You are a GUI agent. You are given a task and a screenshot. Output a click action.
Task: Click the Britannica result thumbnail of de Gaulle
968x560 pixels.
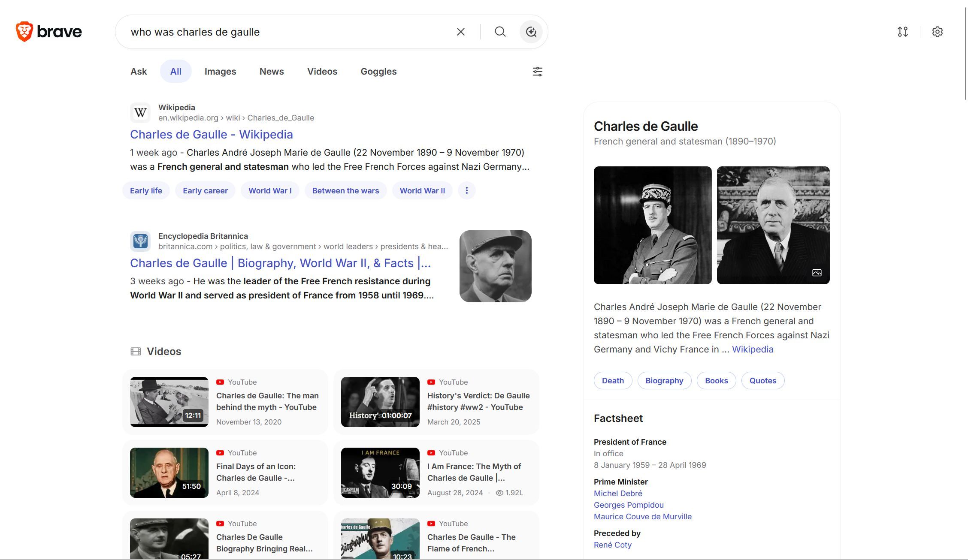(x=496, y=266)
